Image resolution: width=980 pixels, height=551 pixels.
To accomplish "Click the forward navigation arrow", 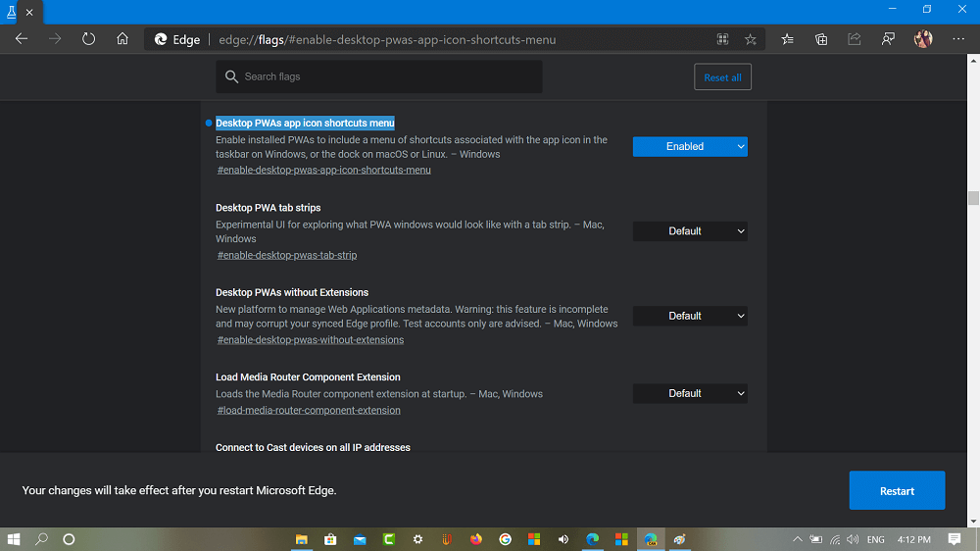I will coord(55,39).
